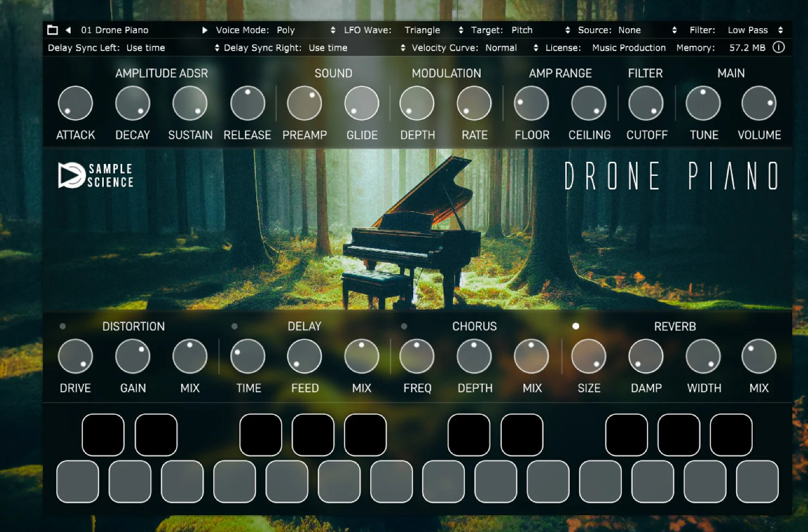
Task: Click the Sample Science logo
Action: pyautogui.click(x=96, y=175)
